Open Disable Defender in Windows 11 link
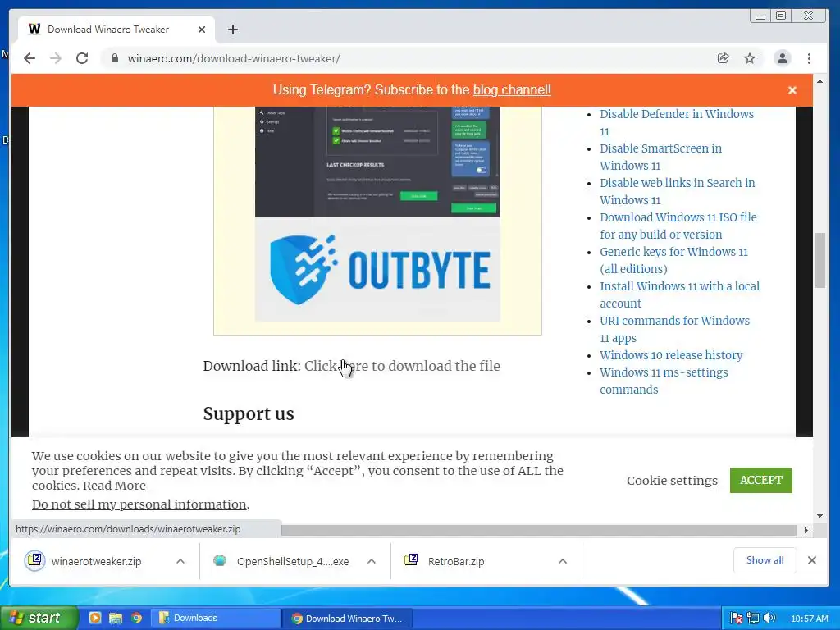840x630 pixels. [677, 123]
